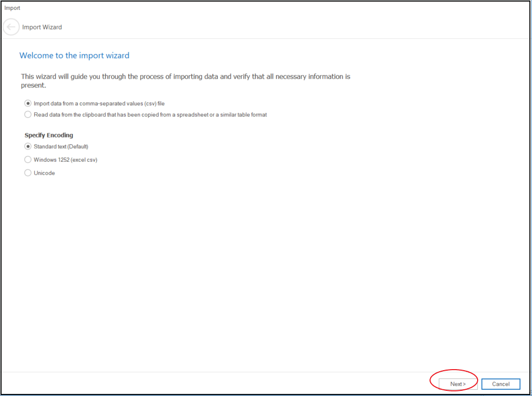Select the Unicode encoding radio button
Viewport: 532px width, 396px height.
[28, 173]
